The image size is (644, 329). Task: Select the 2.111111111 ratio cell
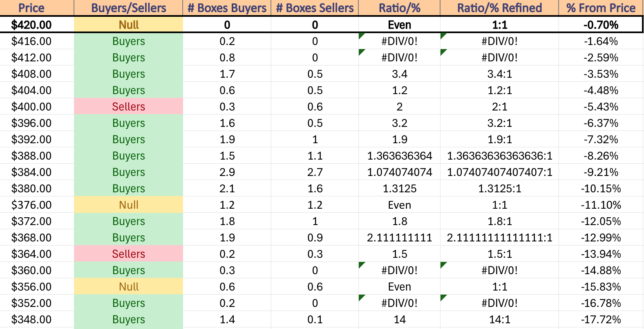click(x=399, y=238)
